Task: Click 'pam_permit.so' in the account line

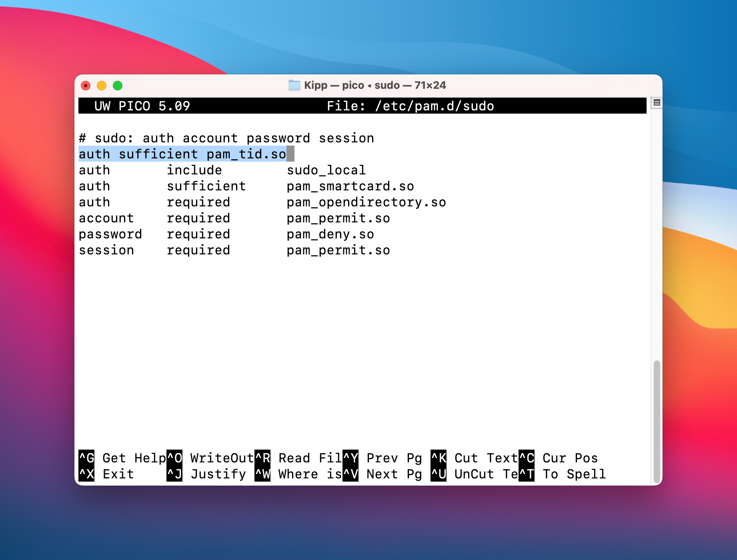Action: [x=338, y=218]
